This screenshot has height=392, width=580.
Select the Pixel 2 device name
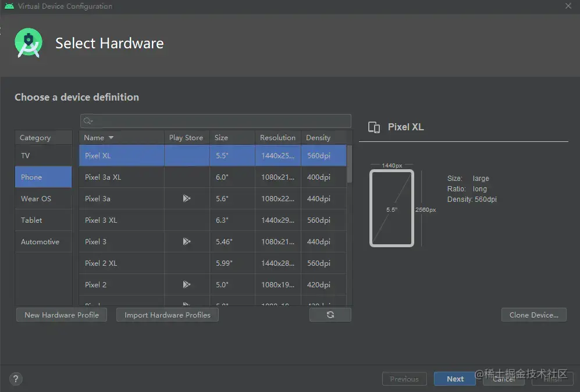[x=95, y=284]
